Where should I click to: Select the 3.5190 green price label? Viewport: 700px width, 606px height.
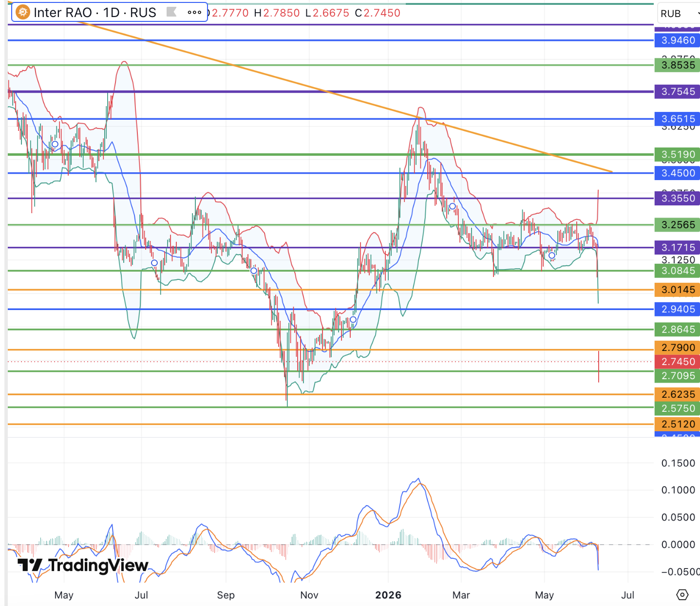(x=678, y=155)
